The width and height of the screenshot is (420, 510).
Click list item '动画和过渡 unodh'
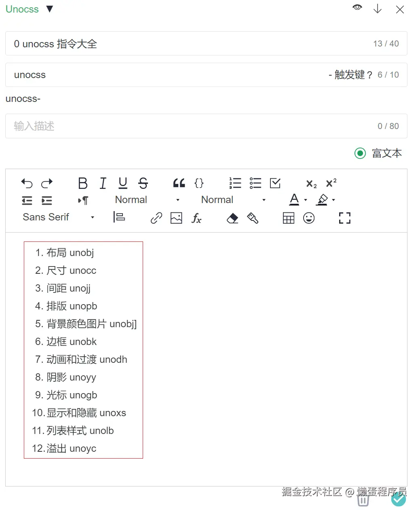click(87, 360)
